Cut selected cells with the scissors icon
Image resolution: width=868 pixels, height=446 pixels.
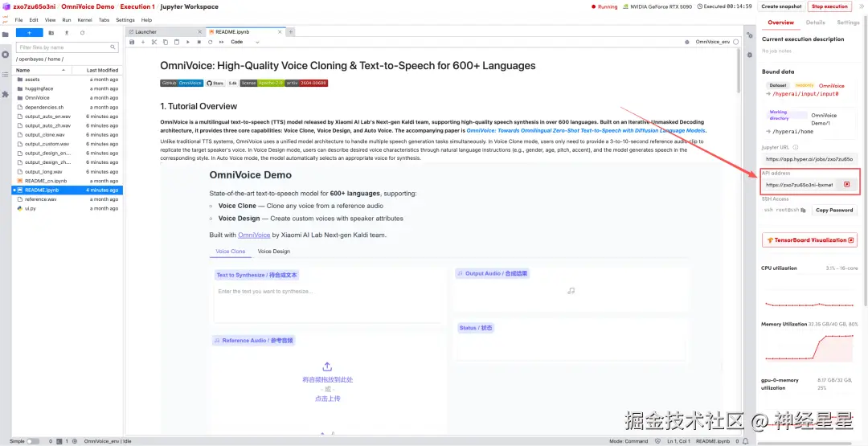(x=154, y=42)
